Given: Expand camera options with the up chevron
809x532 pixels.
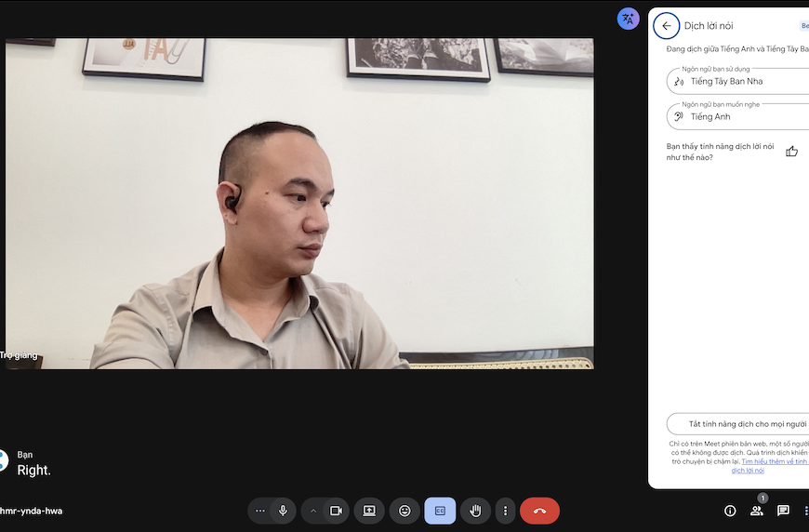Looking at the screenshot, I should point(313,511).
